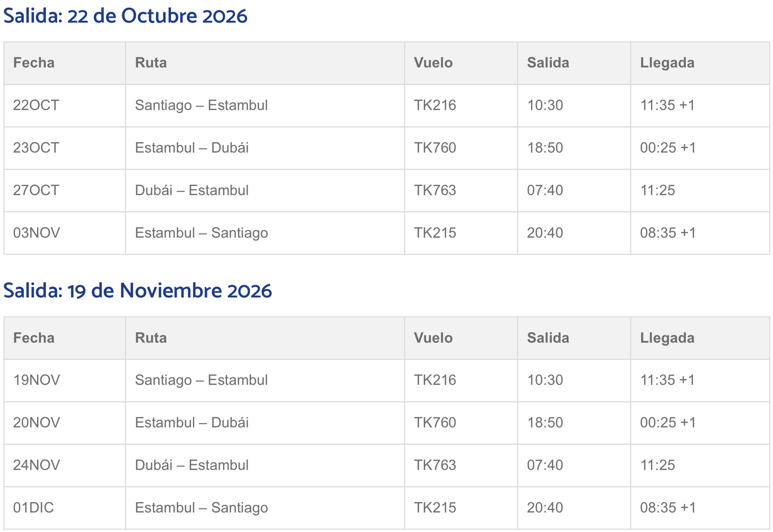
Task: Select the Fecha header in first table
Action: coord(34,63)
